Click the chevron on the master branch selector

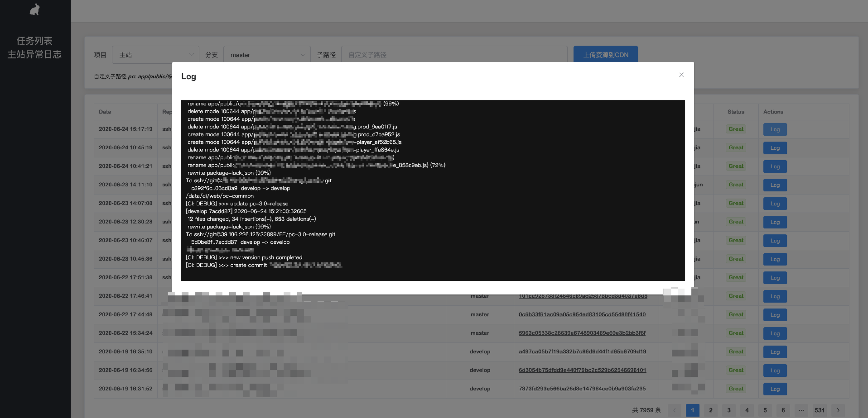pos(302,54)
